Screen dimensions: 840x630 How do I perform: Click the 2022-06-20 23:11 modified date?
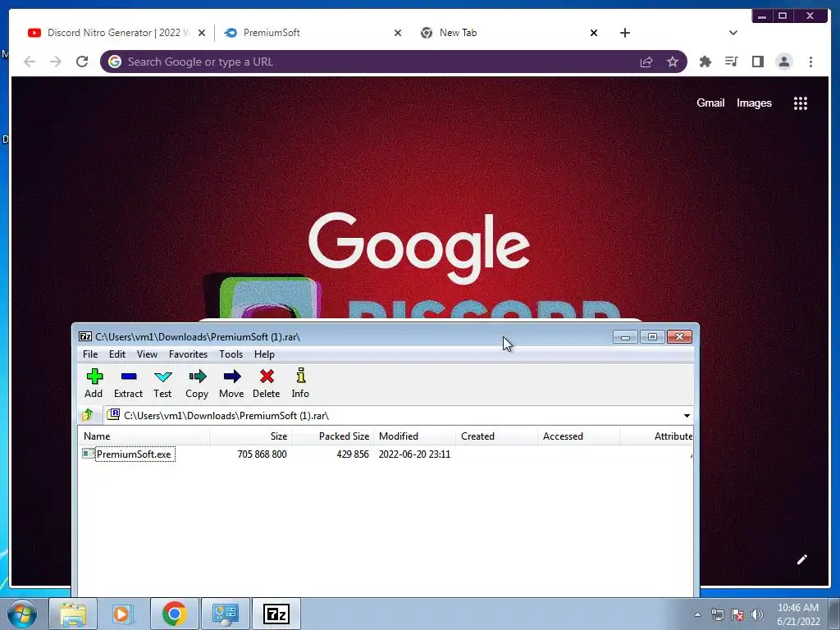point(414,454)
